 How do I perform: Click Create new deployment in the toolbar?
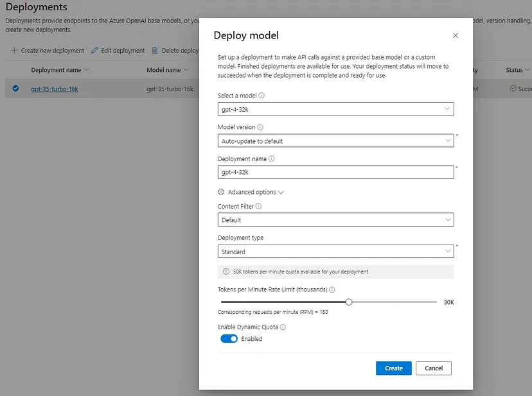click(x=48, y=51)
